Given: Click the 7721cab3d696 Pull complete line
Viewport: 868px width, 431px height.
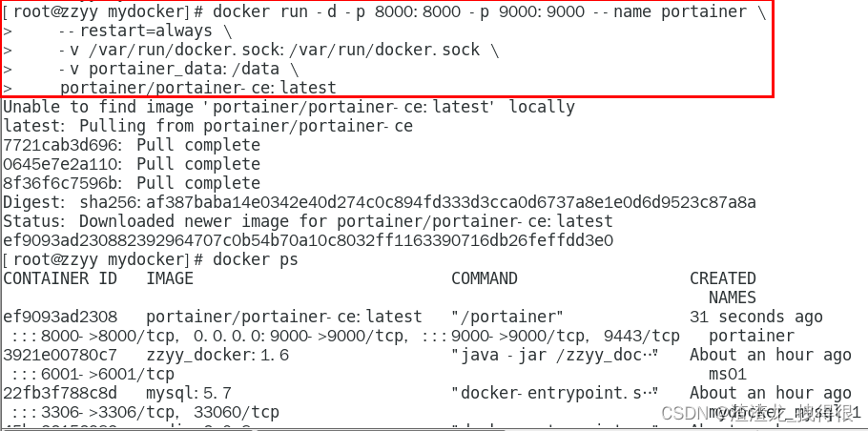Looking at the screenshot, I should (132, 145).
